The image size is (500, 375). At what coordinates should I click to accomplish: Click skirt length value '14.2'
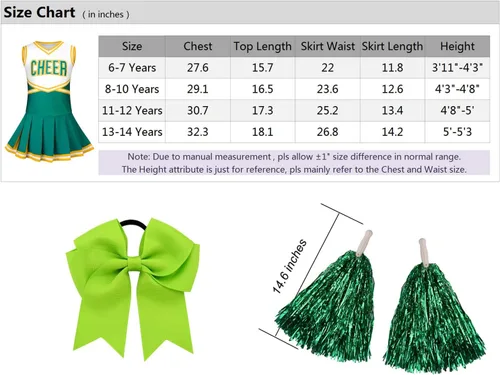(x=392, y=132)
